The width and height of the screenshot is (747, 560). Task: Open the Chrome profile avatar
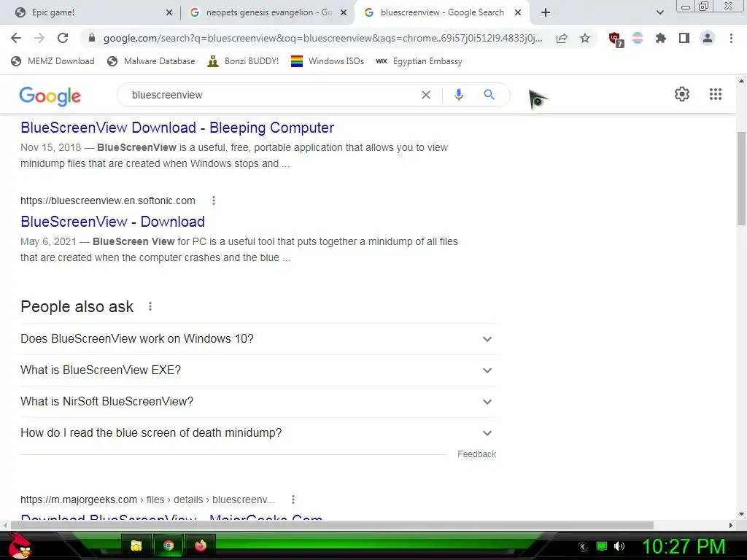pyautogui.click(x=708, y=38)
